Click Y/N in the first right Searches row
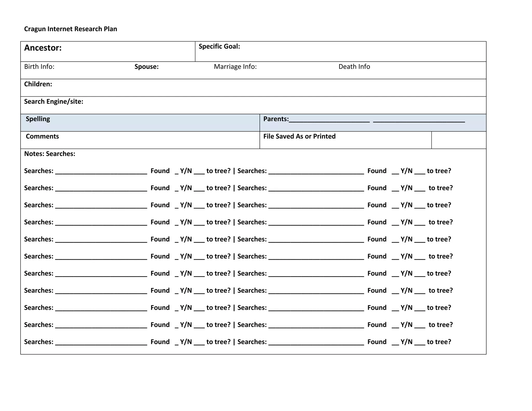The image size is (532, 411). (x=406, y=171)
